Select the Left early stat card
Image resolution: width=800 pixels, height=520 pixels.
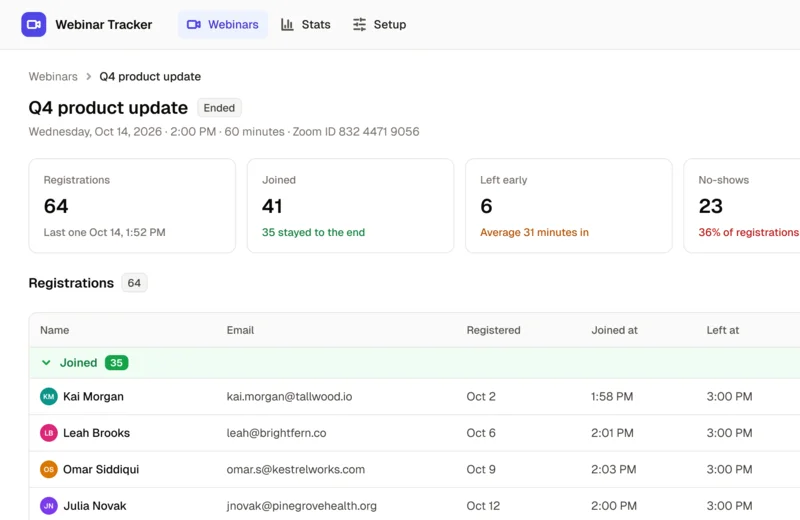pos(569,206)
